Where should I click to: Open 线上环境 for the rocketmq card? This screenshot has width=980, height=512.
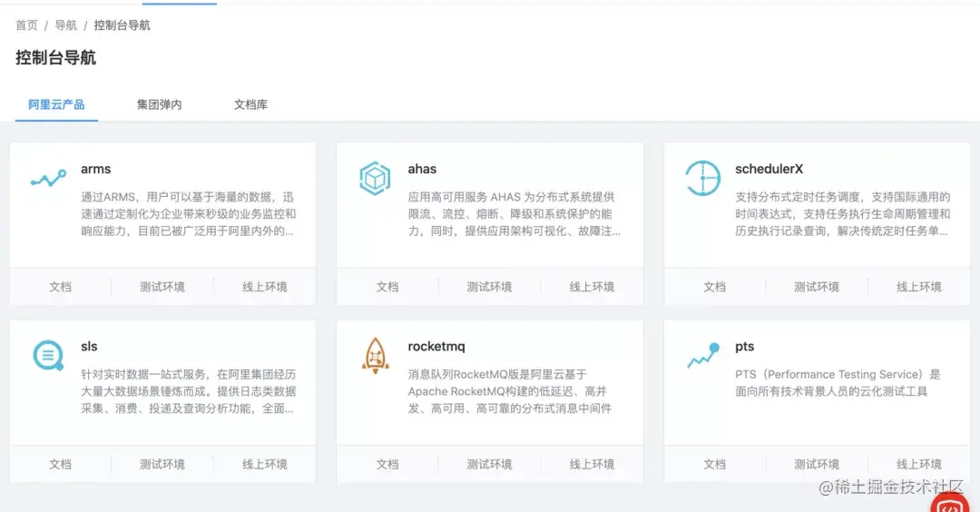(592, 465)
